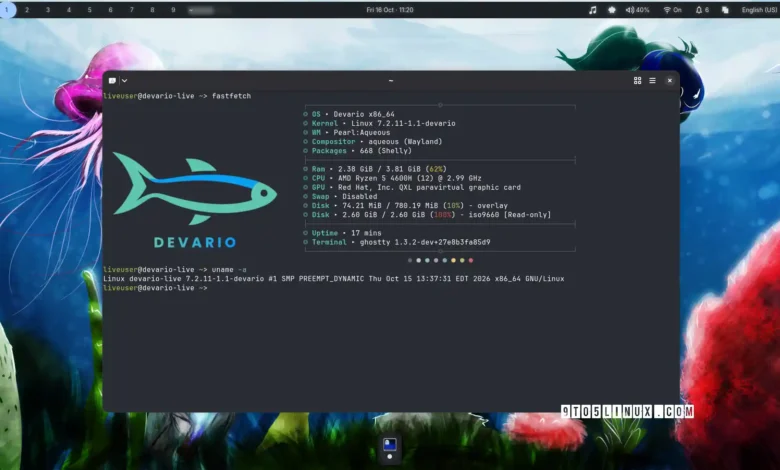Click the 'GPU • Red Hat, Inc. QXL' line

coord(412,188)
